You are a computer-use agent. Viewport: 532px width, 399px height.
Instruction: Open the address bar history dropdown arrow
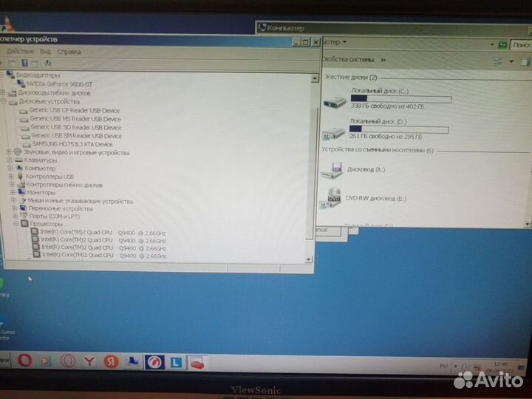[492, 44]
